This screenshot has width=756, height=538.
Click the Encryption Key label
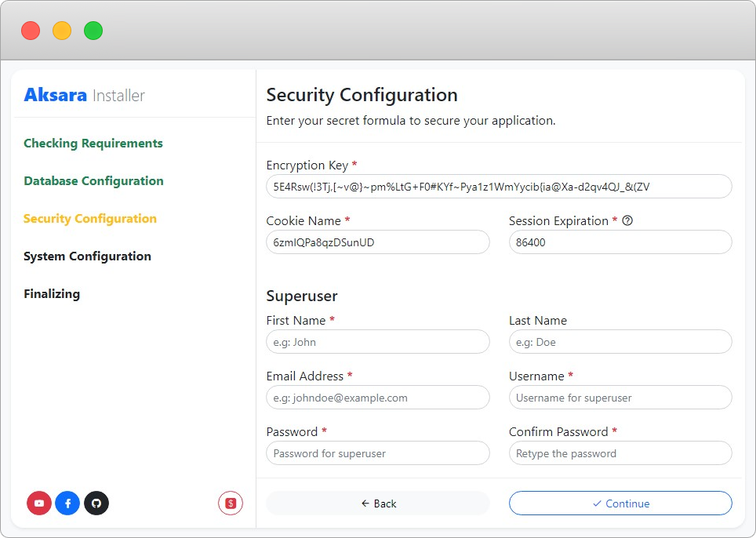coord(307,165)
